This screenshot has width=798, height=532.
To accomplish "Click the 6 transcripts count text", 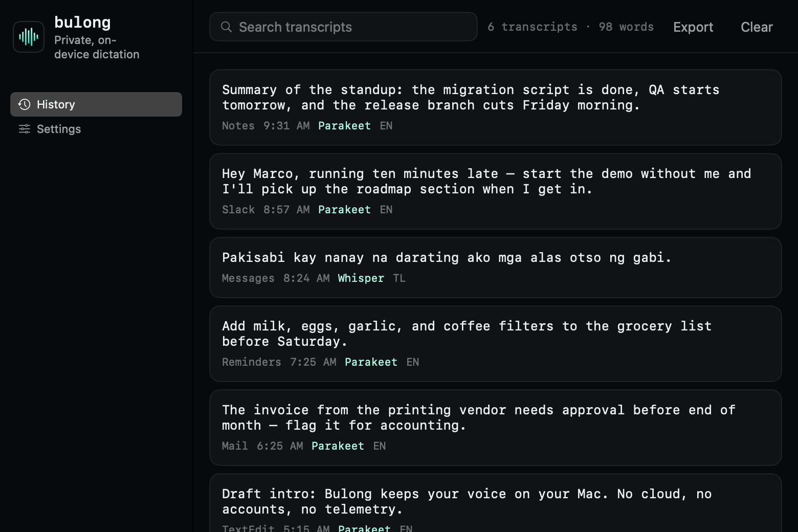I will click(x=533, y=27).
